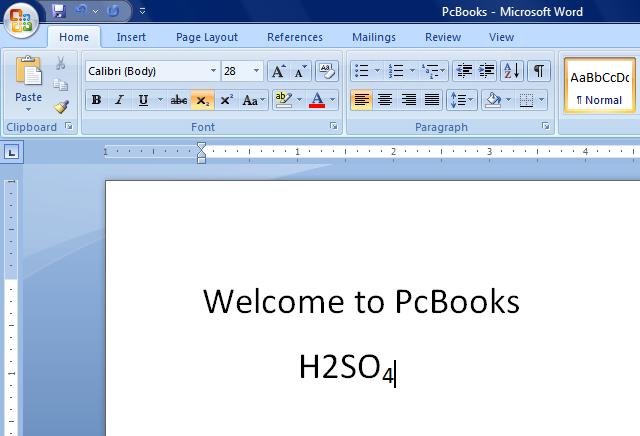Set line spacing options
The width and height of the screenshot is (640, 436).
462,100
